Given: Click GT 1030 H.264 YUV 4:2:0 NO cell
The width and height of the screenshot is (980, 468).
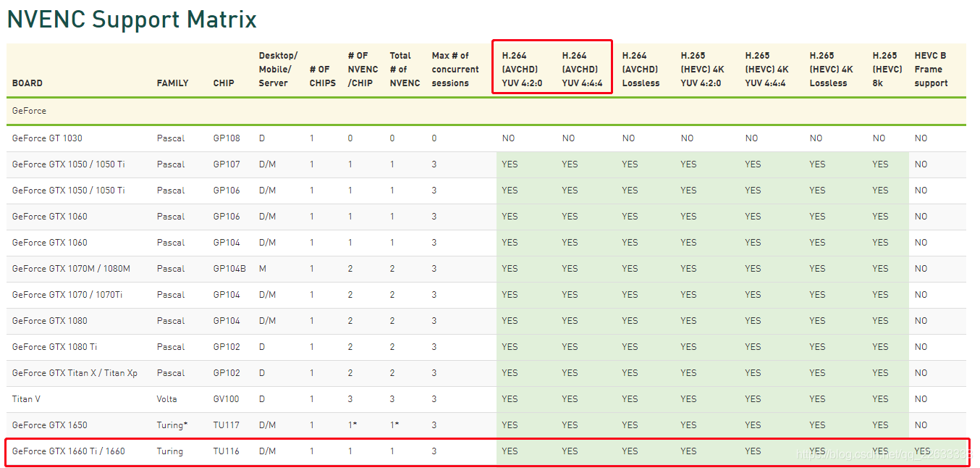Looking at the screenshot, I should (508, 138).
